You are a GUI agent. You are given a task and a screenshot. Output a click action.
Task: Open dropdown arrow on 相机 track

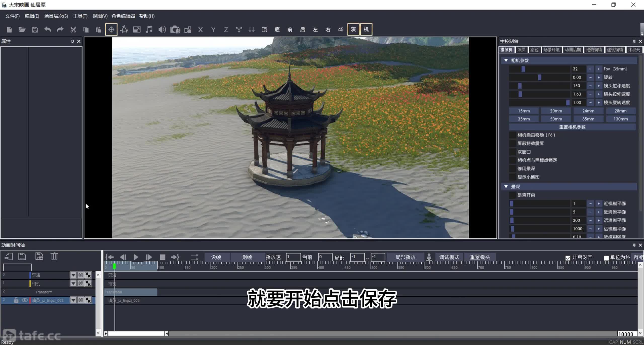point(73,284)
